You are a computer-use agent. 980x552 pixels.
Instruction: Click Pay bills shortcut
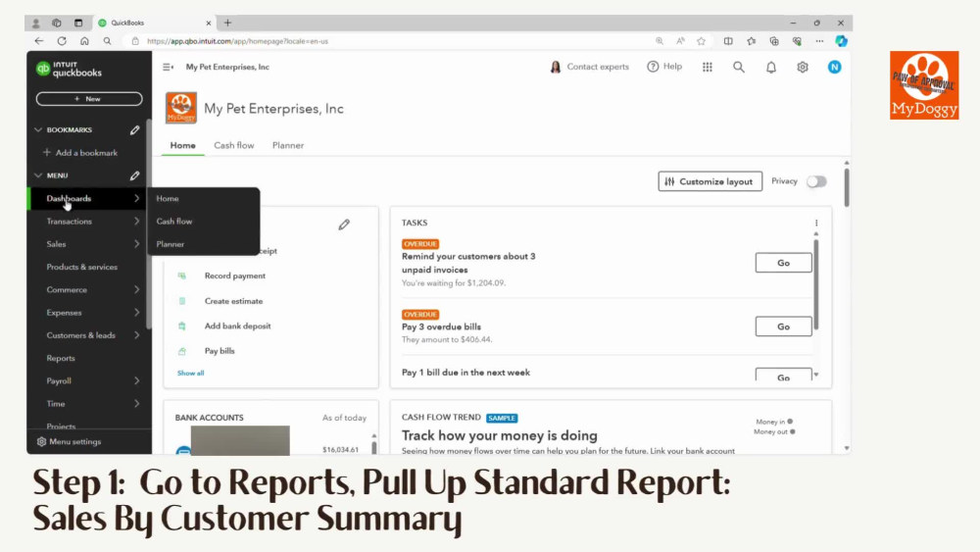(x=220, y=351)
